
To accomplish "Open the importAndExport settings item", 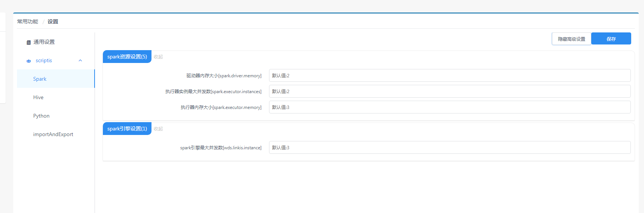I will (x=53, y=135).
